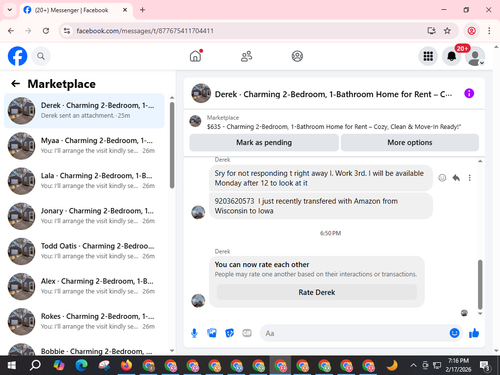Close the Messenger Facebook tab
This screenshot has height=375, width=500.
[125, 10]
